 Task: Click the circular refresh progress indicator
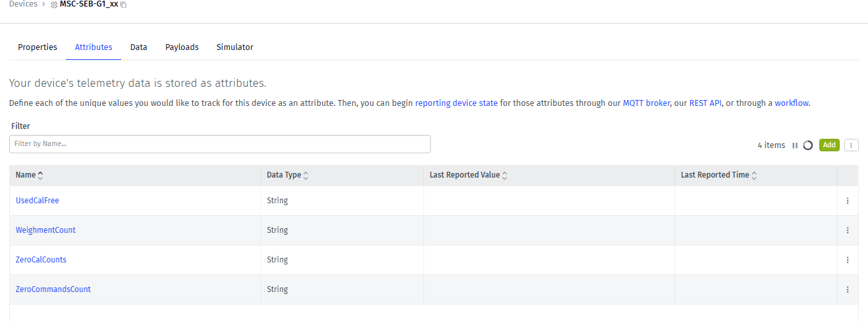point(808,145)
